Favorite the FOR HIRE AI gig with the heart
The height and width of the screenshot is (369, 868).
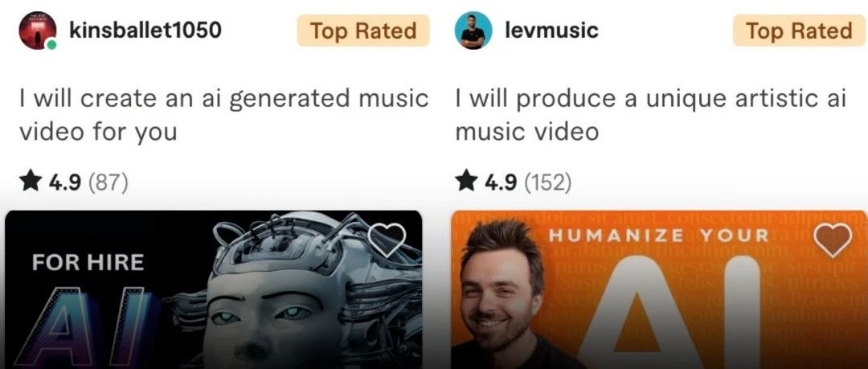click(387, 240)
